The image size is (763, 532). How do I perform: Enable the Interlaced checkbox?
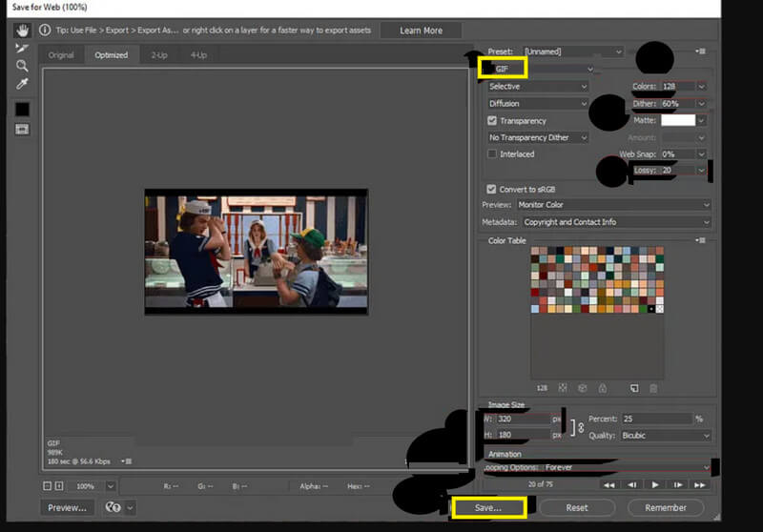point(492,153)
